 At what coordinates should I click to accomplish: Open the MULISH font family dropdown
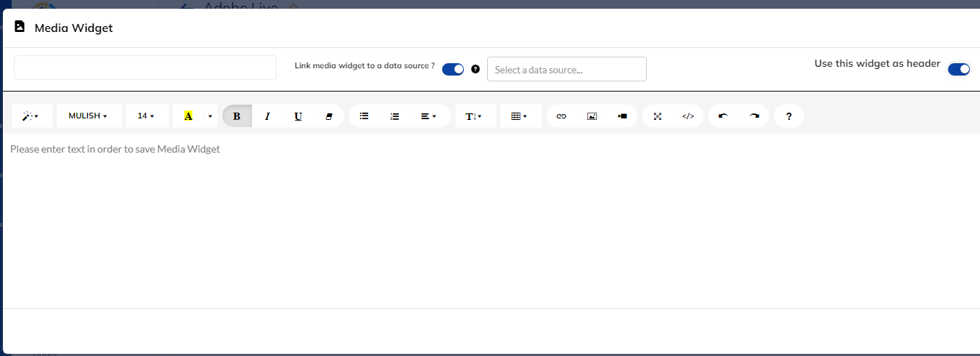coord(89,116)
